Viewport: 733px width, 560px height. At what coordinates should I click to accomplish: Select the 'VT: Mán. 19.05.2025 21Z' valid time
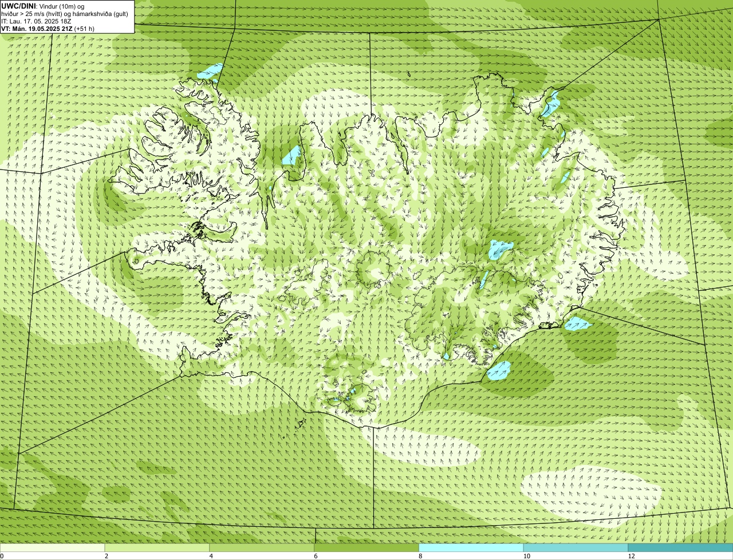(37, 29)
